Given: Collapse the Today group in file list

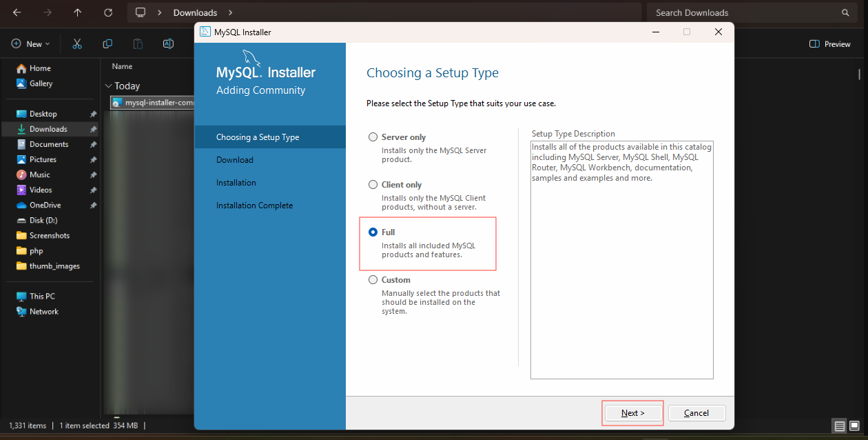Looking at the screenshot, I should [x=108, y=86].
